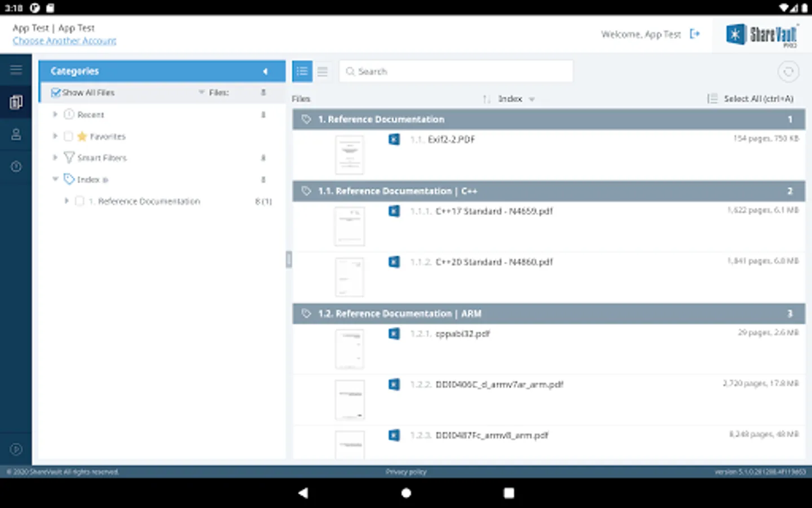Tap the Android home button
812x508 pixels.
(x=406, y=493)
